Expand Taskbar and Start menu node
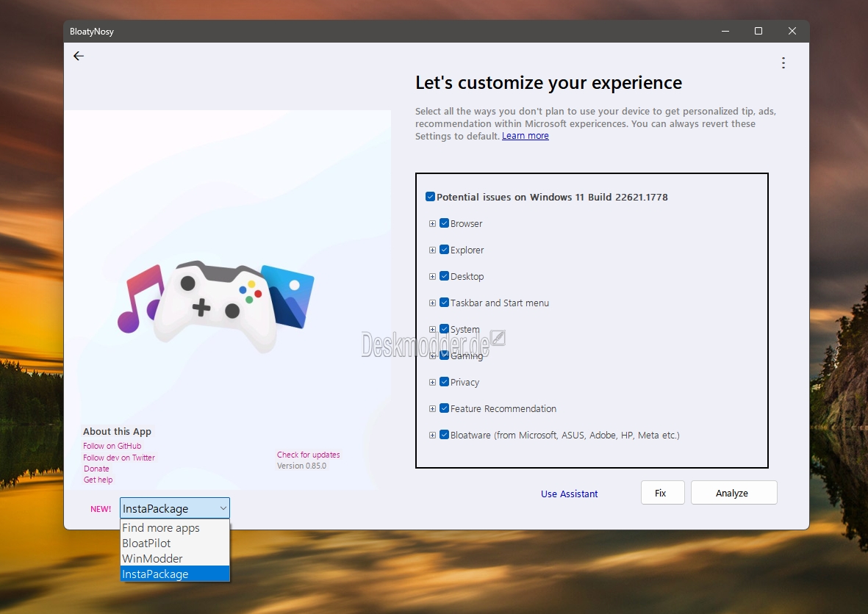Screen dimensions: 868x614 432,303
